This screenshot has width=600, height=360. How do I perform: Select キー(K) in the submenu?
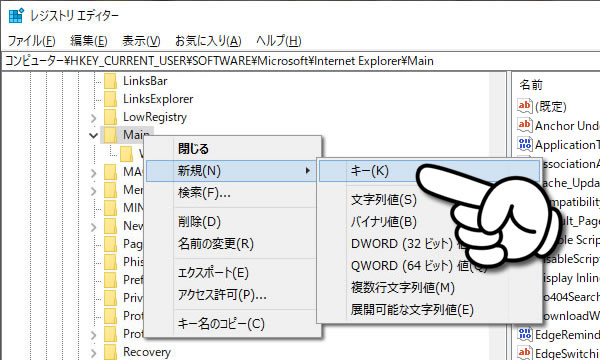click(x=429, y=171)
